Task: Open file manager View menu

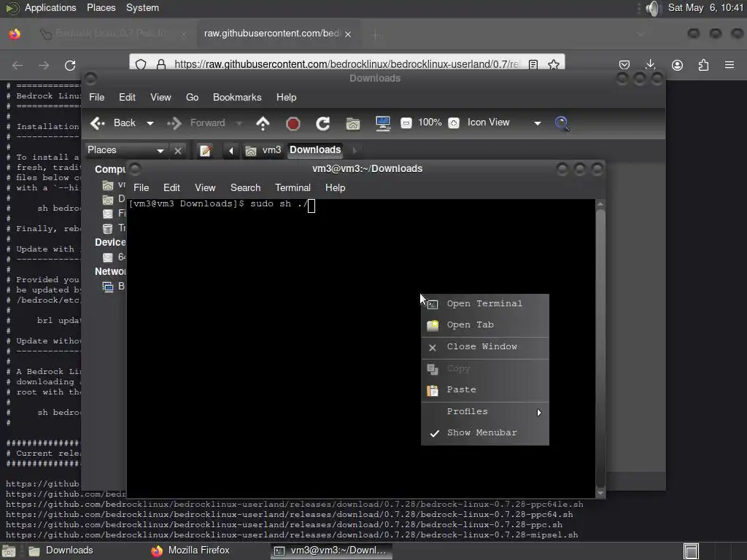Action: [160, 98]
